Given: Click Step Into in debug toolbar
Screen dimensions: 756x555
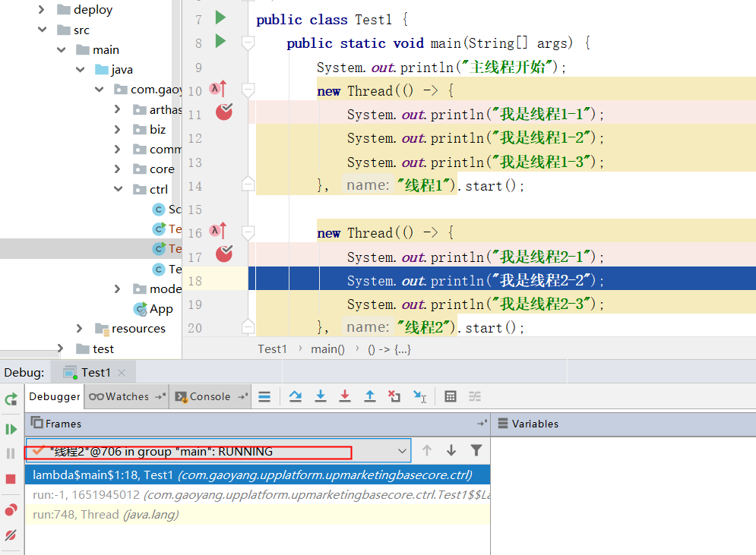Looking at the screenshot, I should click(x=320, y=396).
